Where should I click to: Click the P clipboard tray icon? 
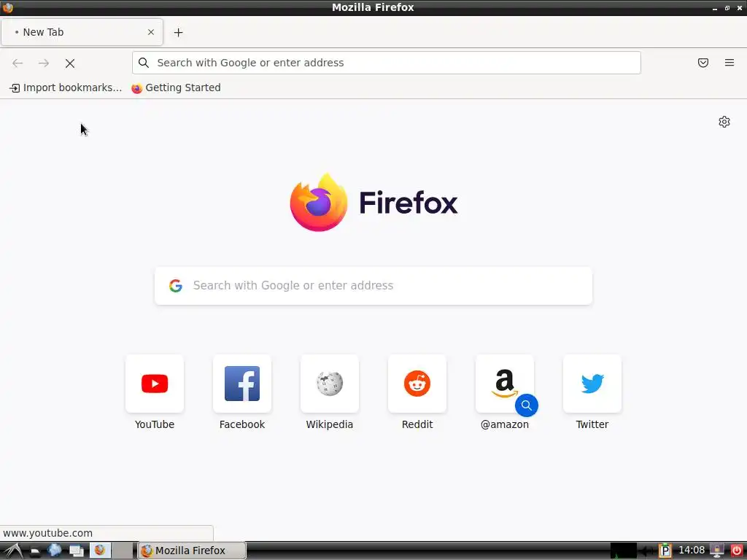[x=665, y=551]
